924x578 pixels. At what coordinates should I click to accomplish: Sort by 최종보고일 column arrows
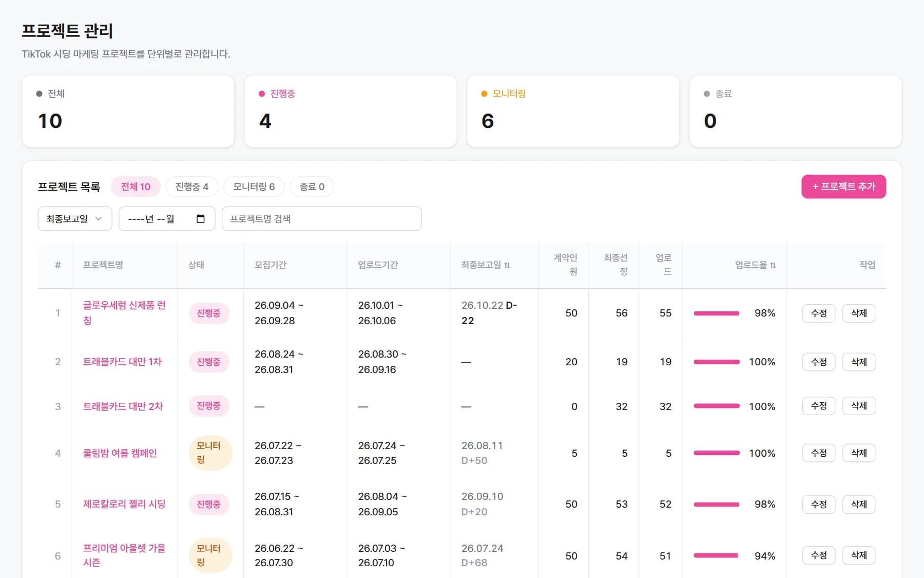click(x=507, y=265)
